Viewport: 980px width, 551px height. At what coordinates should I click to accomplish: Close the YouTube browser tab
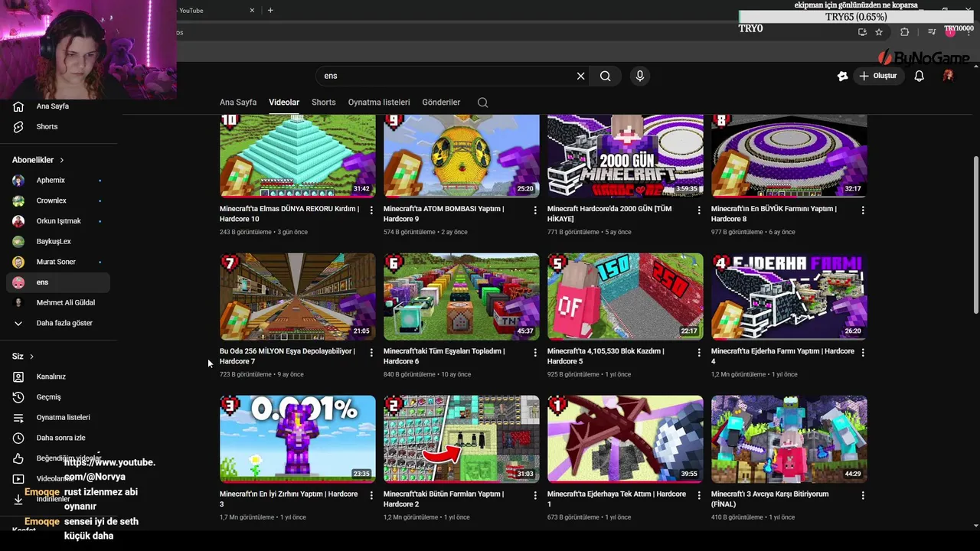[252, 10]
